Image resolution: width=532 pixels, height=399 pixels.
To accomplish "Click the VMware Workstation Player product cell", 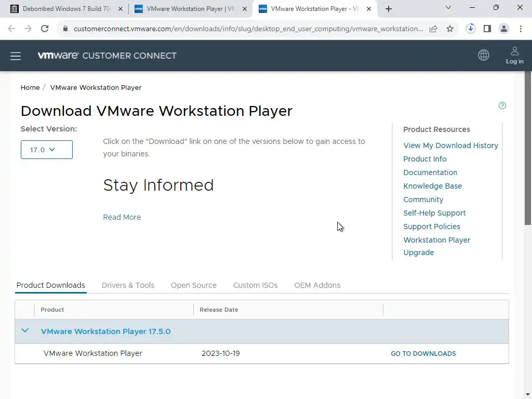I will coord(92,353).
